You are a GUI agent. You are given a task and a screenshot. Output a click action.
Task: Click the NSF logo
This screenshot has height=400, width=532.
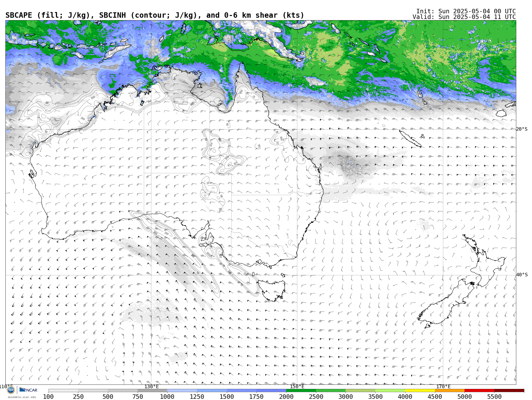(x=11, y=390)
